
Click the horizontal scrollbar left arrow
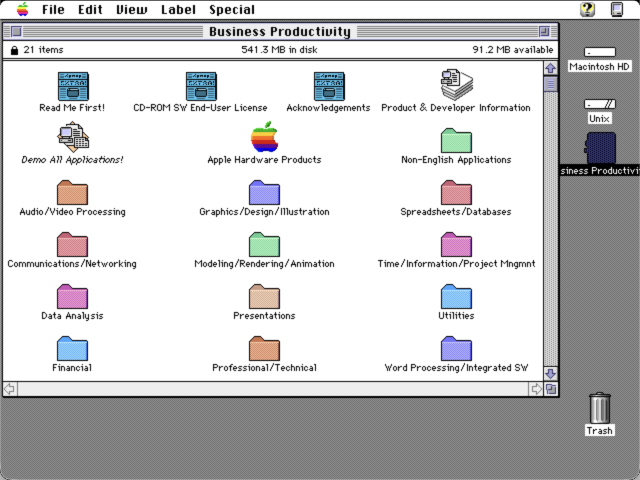point(10,389)
